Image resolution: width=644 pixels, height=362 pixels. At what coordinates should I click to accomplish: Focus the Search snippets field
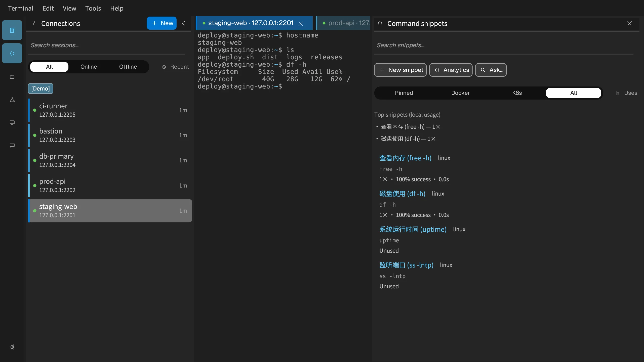click(504, 45)
